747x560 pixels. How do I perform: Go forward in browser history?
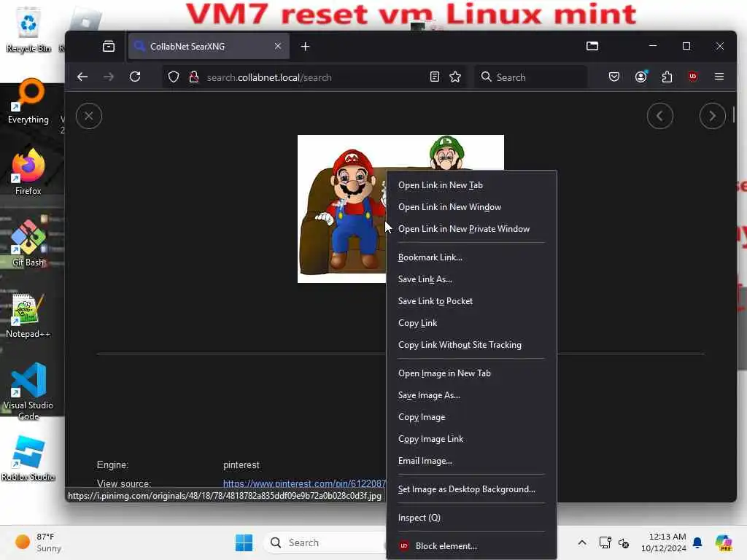[109, 77]
